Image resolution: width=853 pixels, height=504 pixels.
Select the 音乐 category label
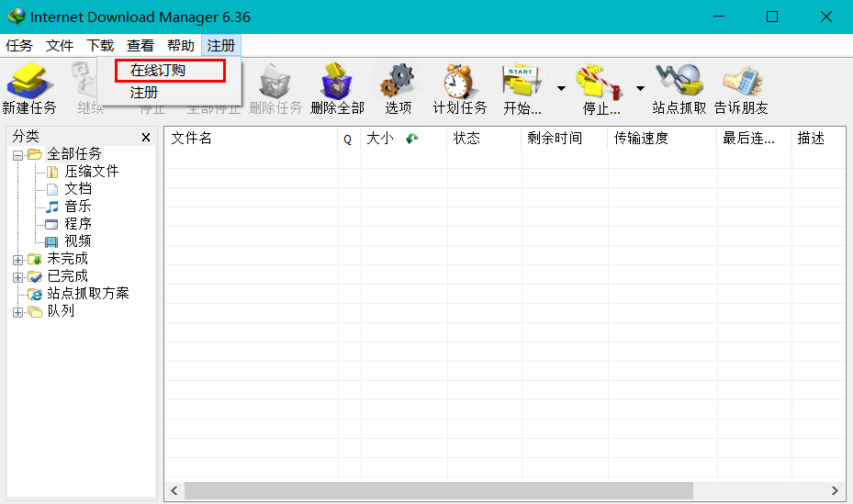point(78,206)
